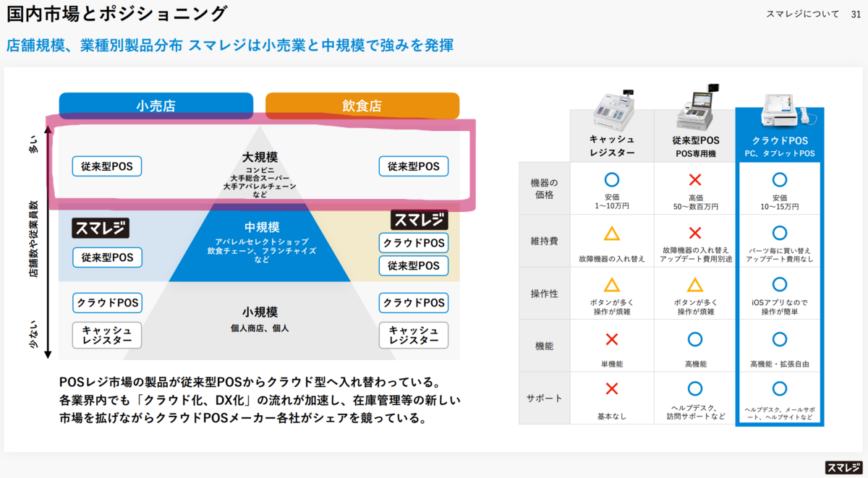The width and height of the screenshot is (868, 478).
Task: Click the text "50〜数百万円"
Action: click(695, 206)
